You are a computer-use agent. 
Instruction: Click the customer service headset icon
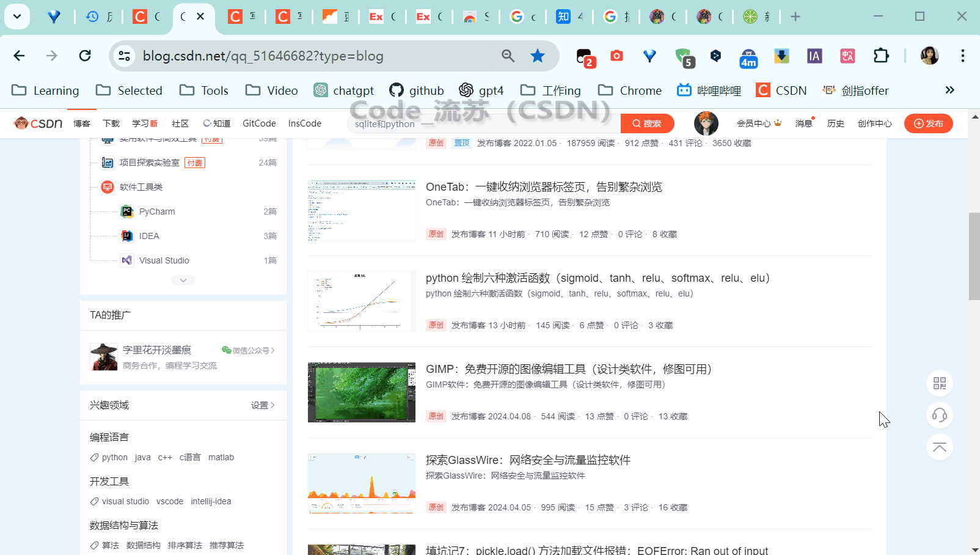[x=940, y=415]
